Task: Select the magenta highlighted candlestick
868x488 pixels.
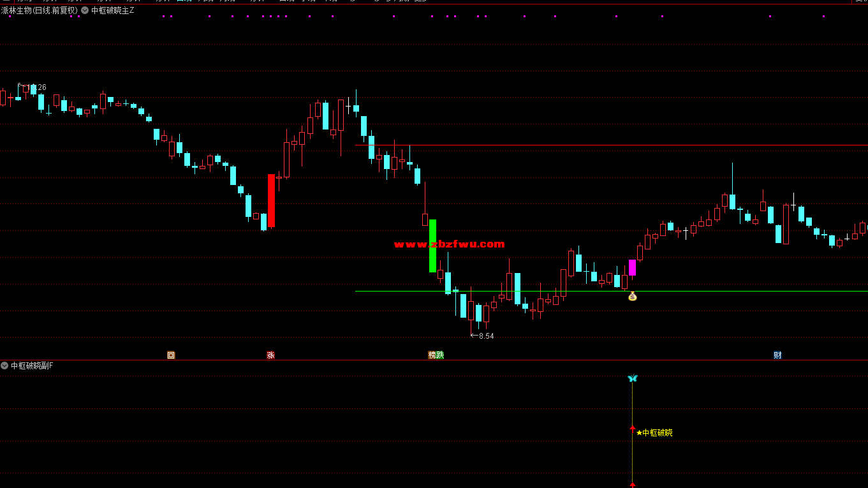Action: [632, 267]
